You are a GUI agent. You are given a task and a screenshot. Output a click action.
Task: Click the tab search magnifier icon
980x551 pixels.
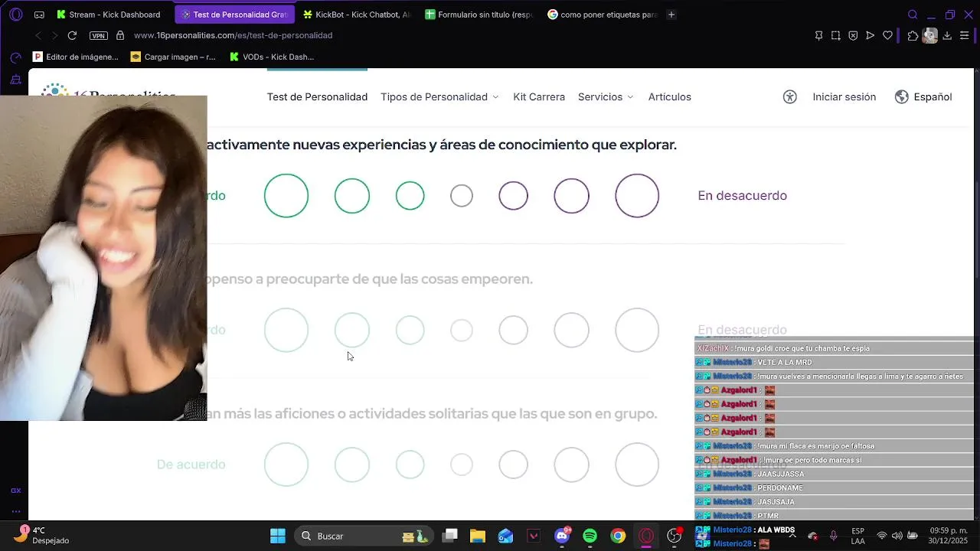[x=913, y=15]
